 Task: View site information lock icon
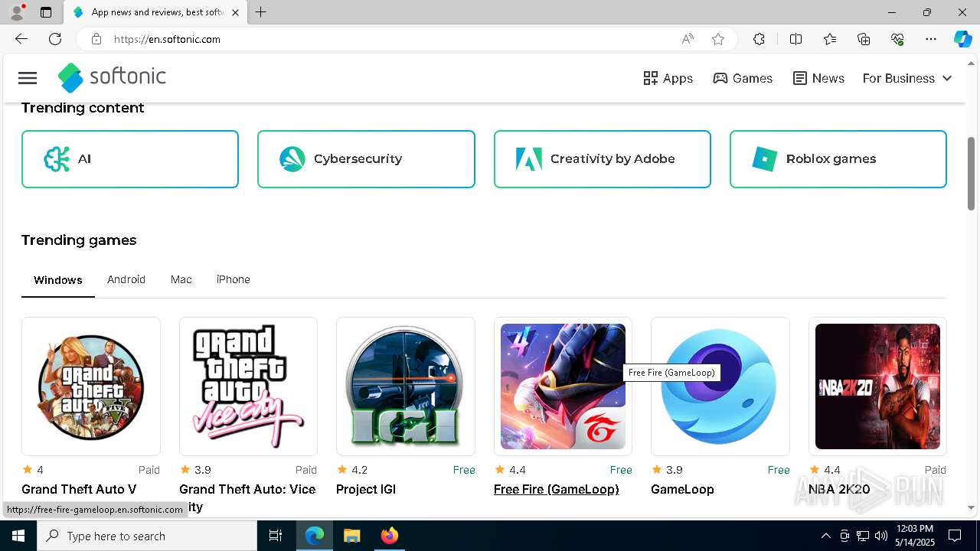[96, 39]
